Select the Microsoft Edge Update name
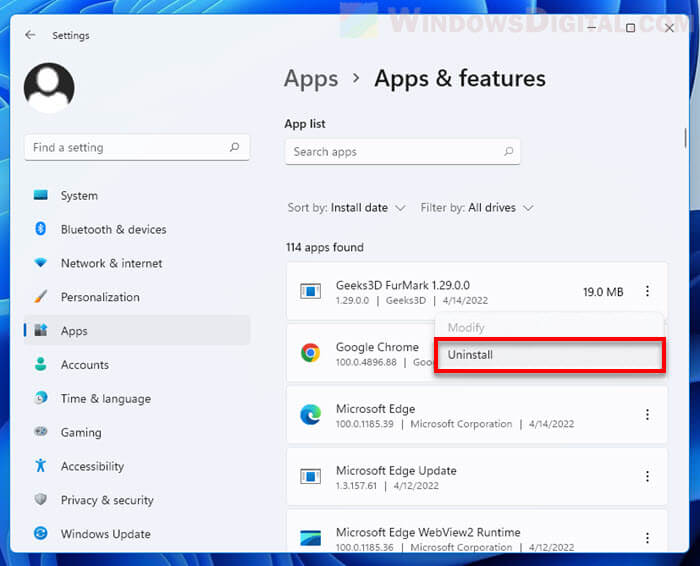Screen dimensions: 700x566 (x=396, y=470)
